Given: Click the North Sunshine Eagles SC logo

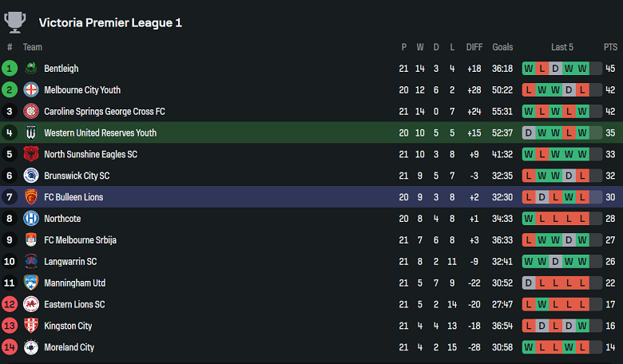Looking at the screenshot, I should pyautogui.click(x=31, y=154).
